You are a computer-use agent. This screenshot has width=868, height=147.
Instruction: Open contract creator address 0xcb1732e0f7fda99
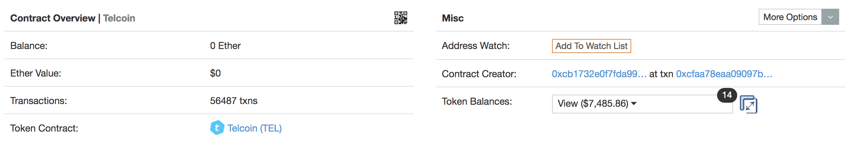599,74
